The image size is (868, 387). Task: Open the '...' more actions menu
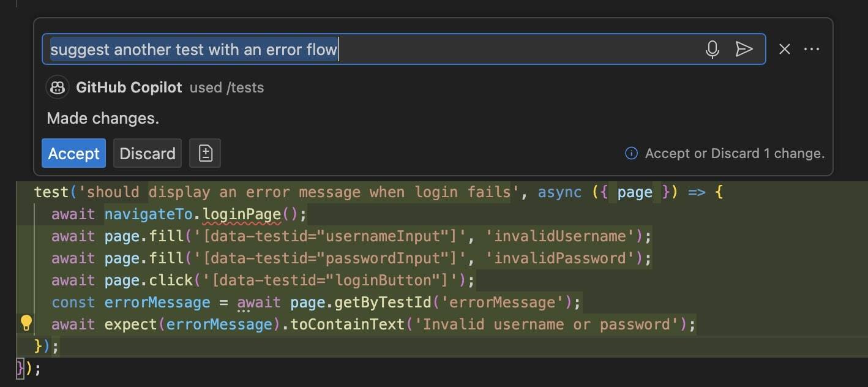coord(812,49)
